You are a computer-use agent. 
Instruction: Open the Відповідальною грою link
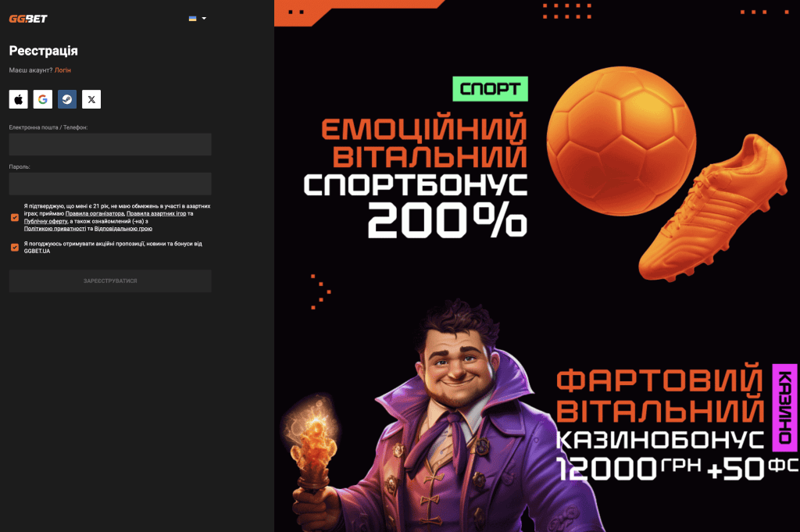point(123,229)
